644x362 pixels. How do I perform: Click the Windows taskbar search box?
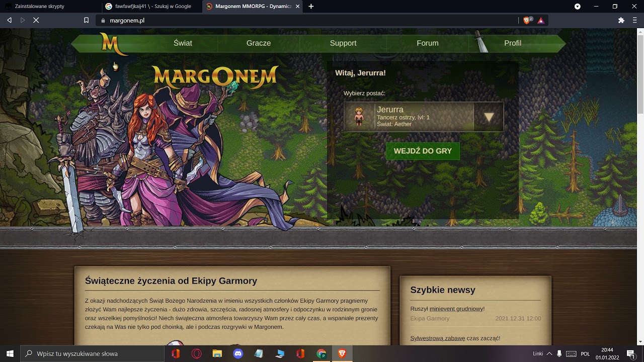pos(92,353)
